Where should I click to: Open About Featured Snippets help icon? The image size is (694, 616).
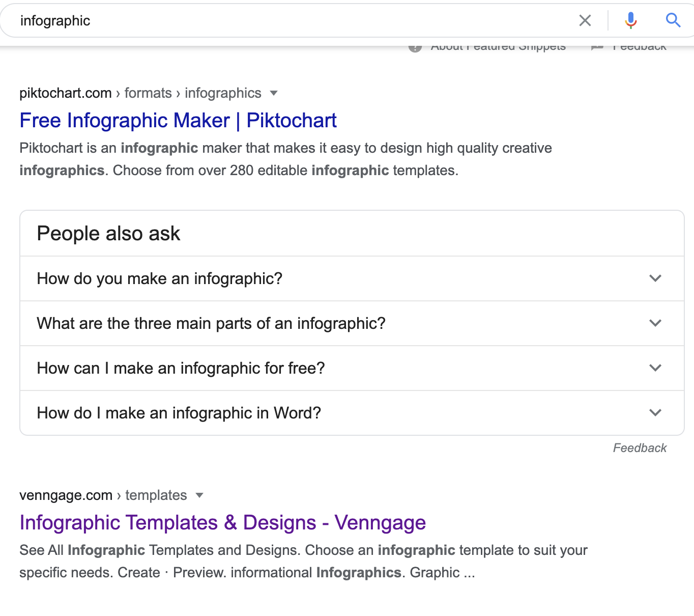[x=415, y=47]
